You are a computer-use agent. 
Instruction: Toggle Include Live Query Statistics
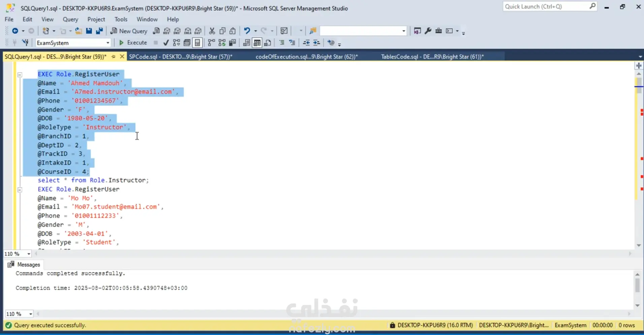pos(222,43)
